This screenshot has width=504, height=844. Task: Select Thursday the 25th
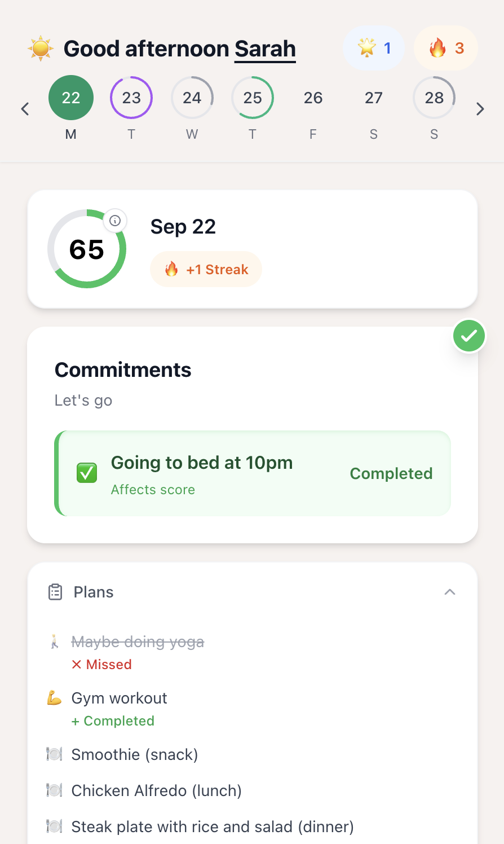(253, 98)
